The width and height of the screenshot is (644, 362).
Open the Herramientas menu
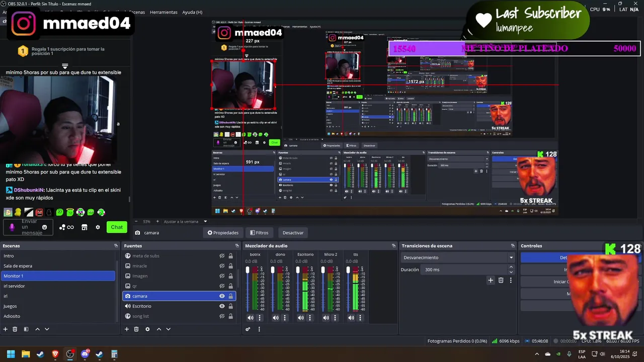click(x=164, y=12)
